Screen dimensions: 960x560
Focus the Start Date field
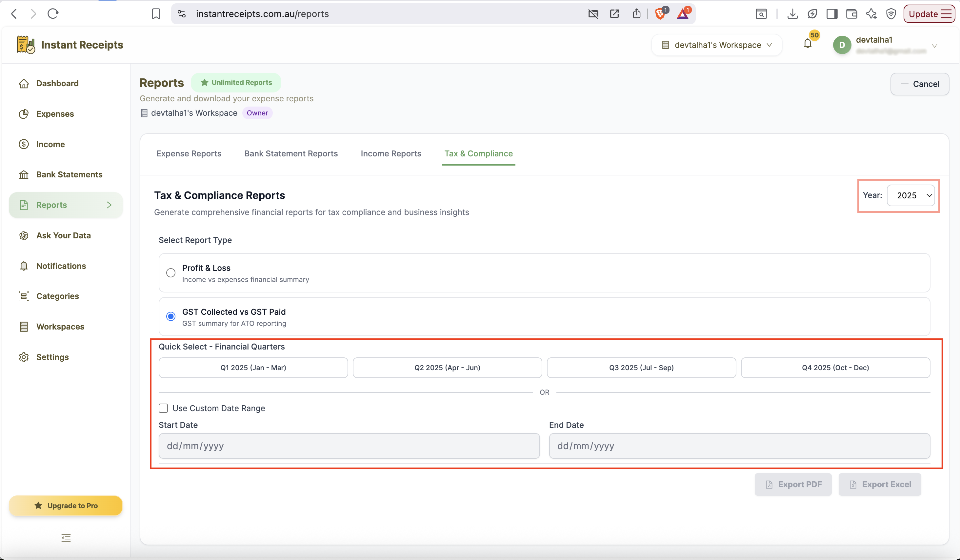pos(349,446)
